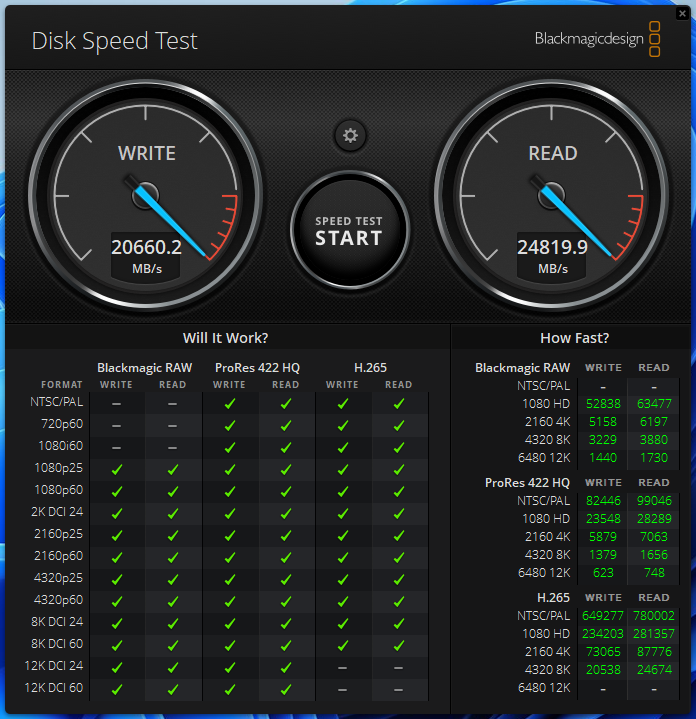Click the 12K DCI 60 ProRes read checkmark
The image size is (696, 719).
(x=286, y=689)
